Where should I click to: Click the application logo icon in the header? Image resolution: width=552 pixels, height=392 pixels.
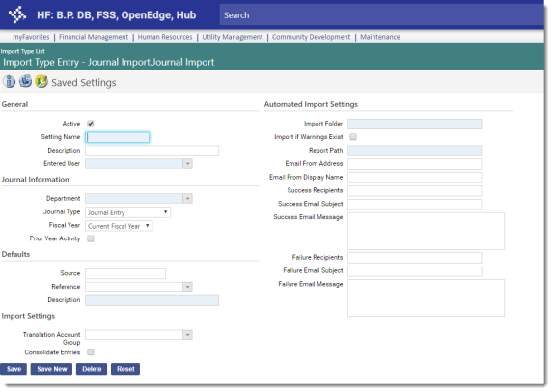[x=17, y=14]
